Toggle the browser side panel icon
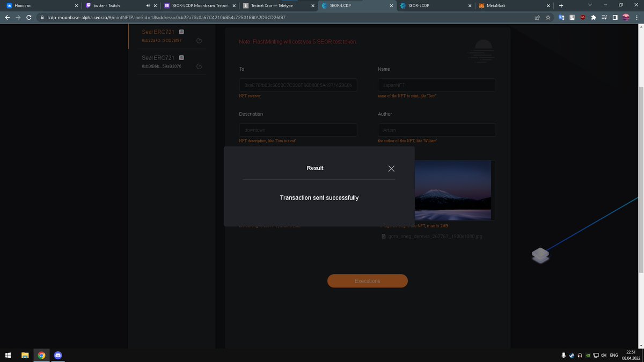The width and height of the screenshot is (644, 362). [x=615, y=17]
